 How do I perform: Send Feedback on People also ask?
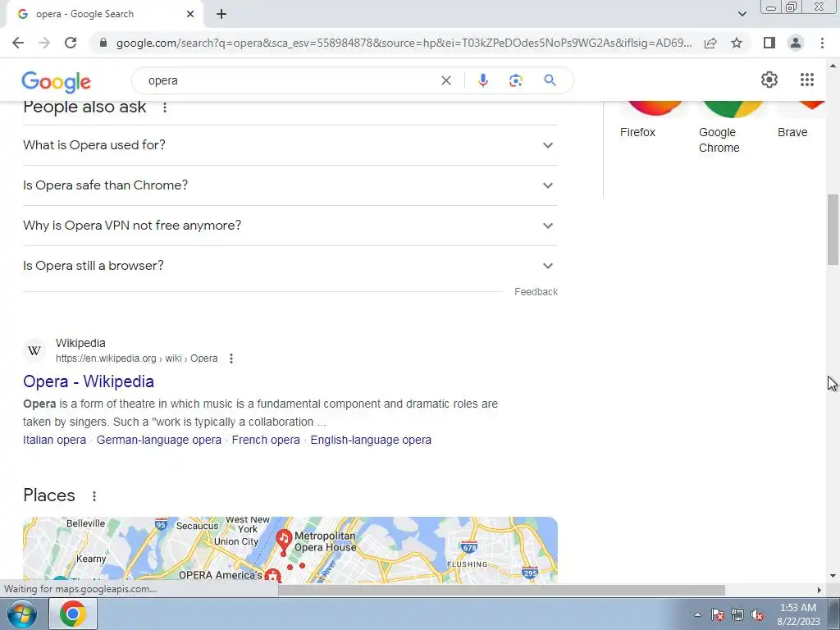[x=536, y=292]
